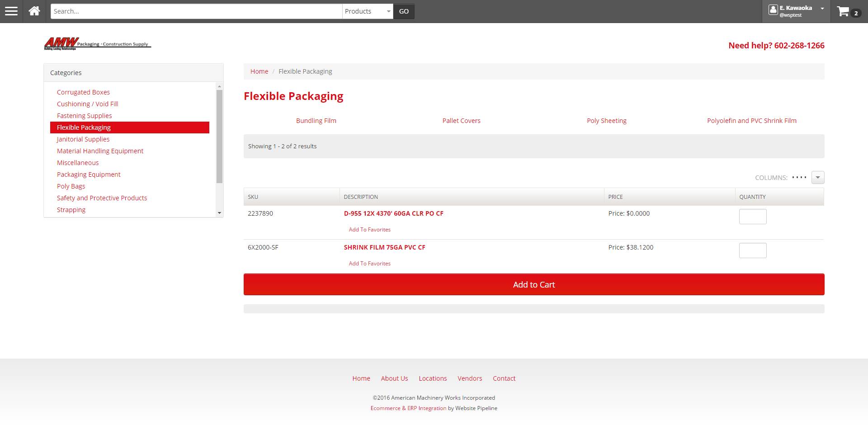Open the shopping cart with 2 items
868x425 pixels.
click(x=844, y=11)
